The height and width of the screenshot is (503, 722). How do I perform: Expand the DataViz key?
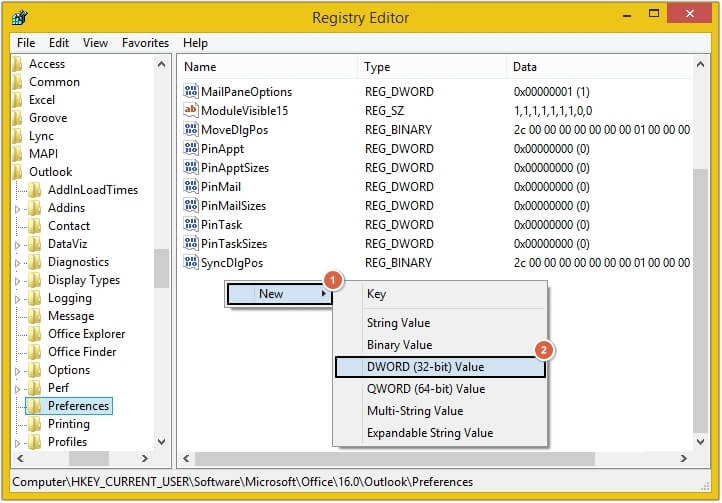(x=17, y=245)
